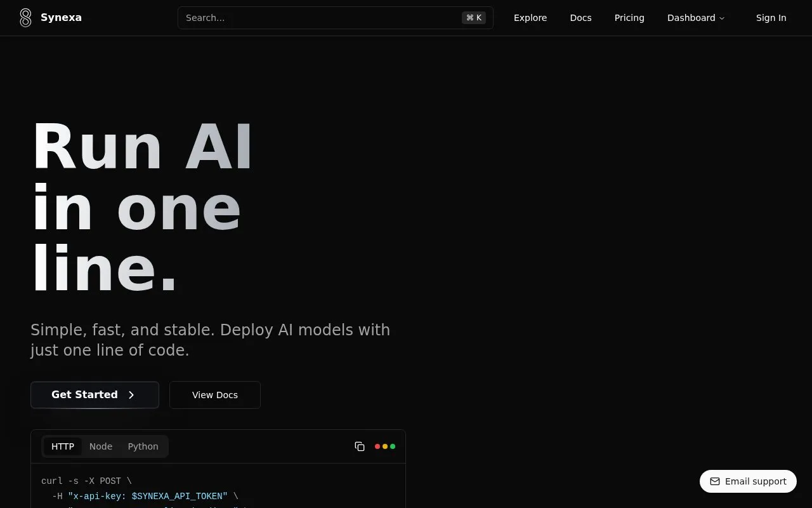Open the Explore menu item
The height and width of the screenshot is (508, 812).
[530, 18]
